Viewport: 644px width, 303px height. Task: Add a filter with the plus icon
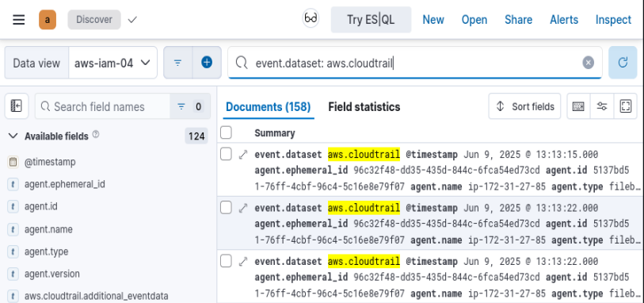coord(207,63)
